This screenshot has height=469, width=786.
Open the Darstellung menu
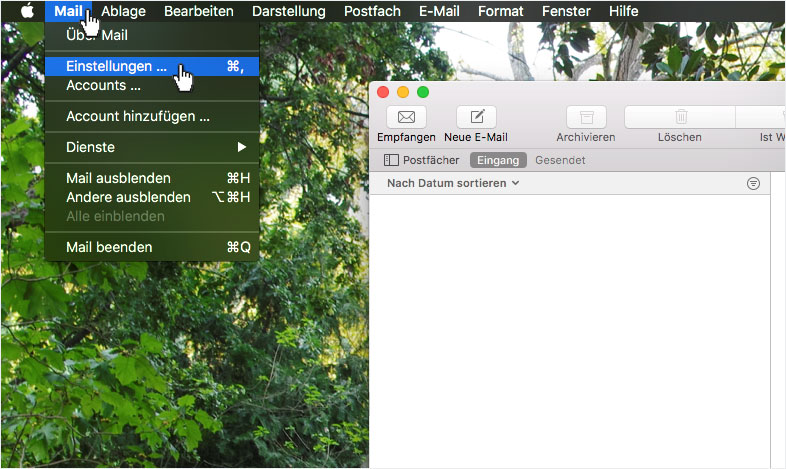pos(289,11)
